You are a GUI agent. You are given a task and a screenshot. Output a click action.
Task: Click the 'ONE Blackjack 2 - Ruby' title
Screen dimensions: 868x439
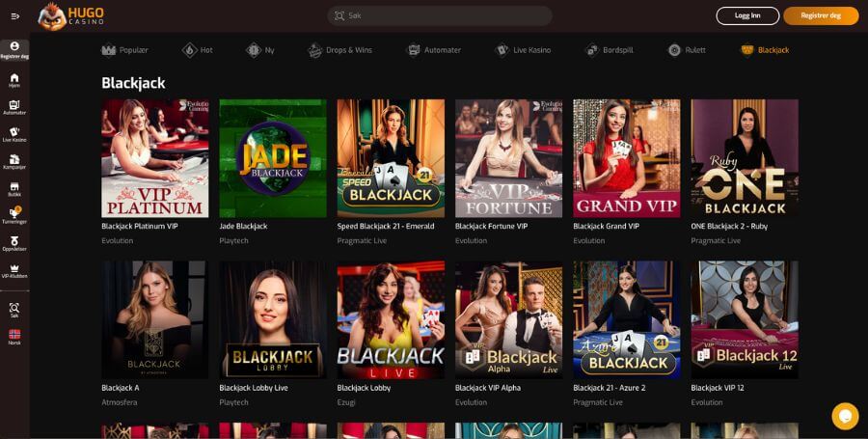pos(729,227)
